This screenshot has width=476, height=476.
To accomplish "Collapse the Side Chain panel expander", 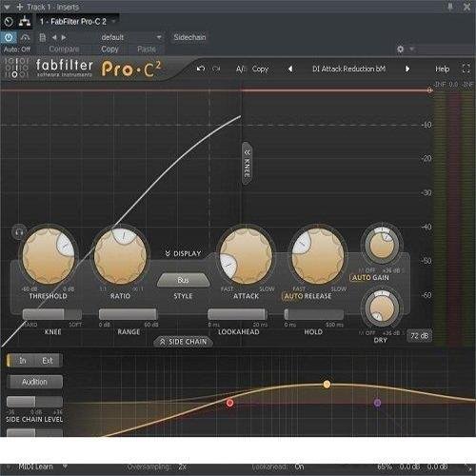I will (x=183, y=342).
